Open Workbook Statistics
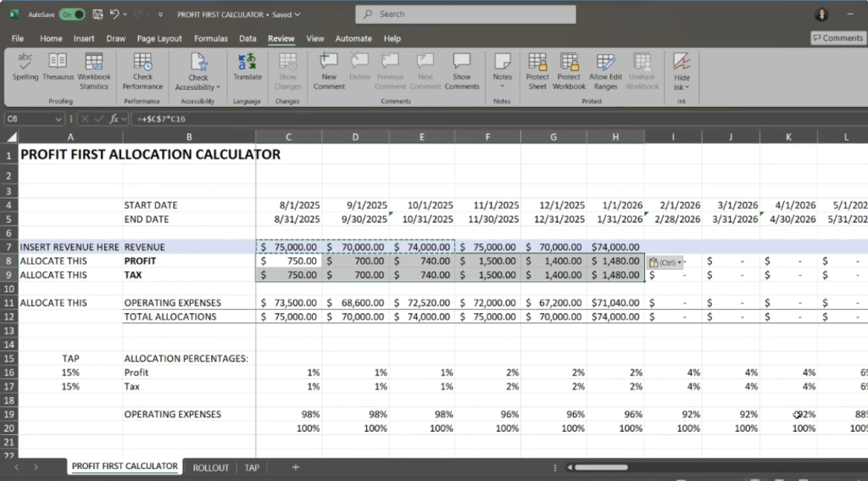Screen dimensions: 868x481 pos(94,70)
